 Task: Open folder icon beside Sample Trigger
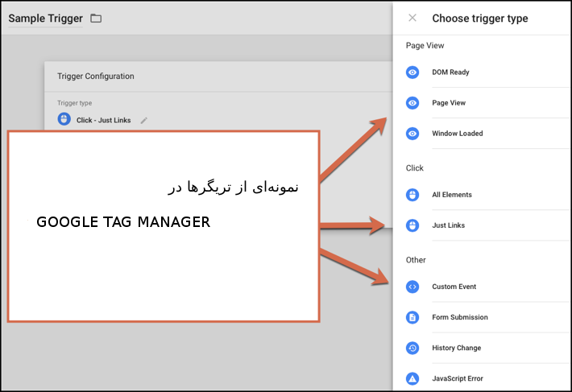96,19
